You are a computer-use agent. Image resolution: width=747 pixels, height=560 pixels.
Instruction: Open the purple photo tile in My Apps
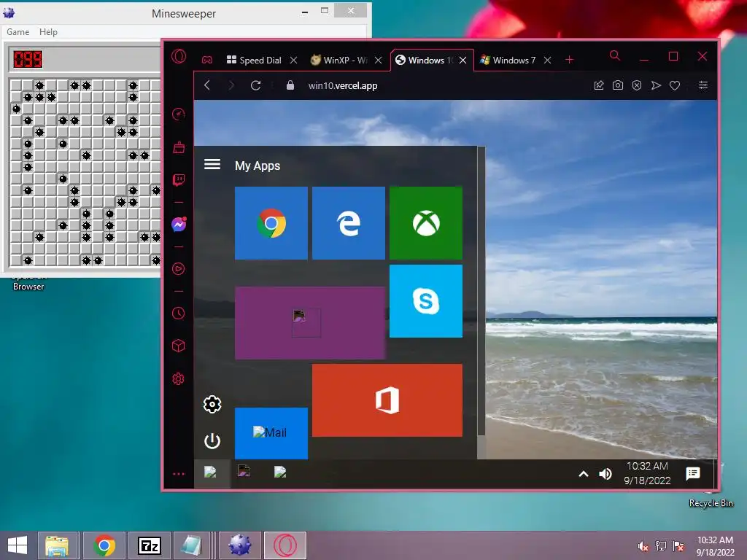(309, 323)
